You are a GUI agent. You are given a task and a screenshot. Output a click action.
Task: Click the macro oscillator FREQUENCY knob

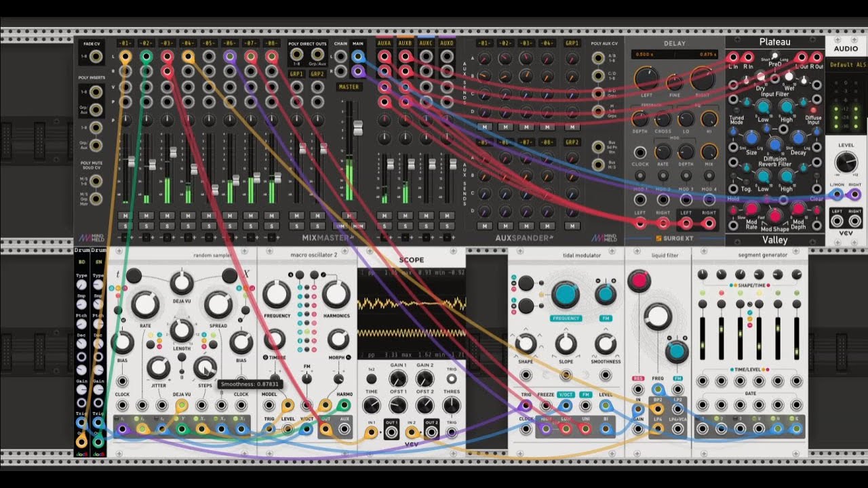[x=276, y=294]
